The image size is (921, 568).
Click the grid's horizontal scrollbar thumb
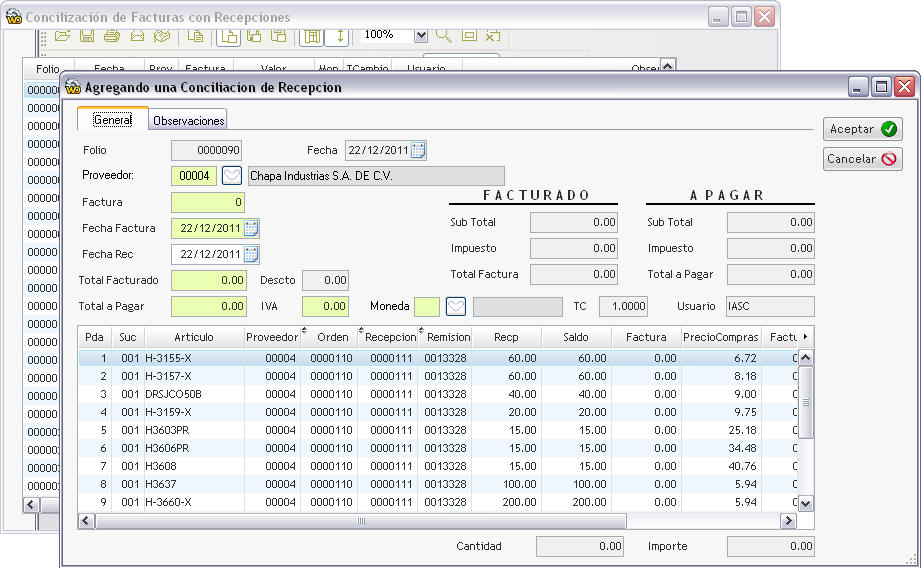pos(361,521)
